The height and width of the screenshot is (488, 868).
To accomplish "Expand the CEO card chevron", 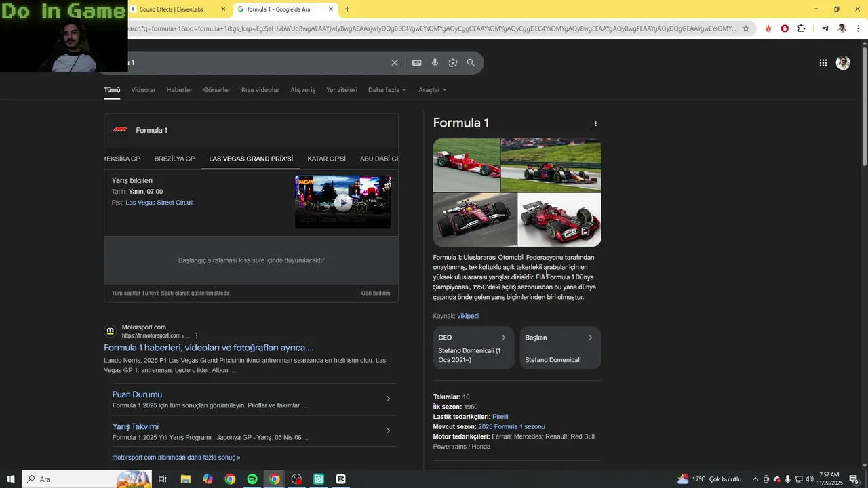I will (x=503, y=338).
